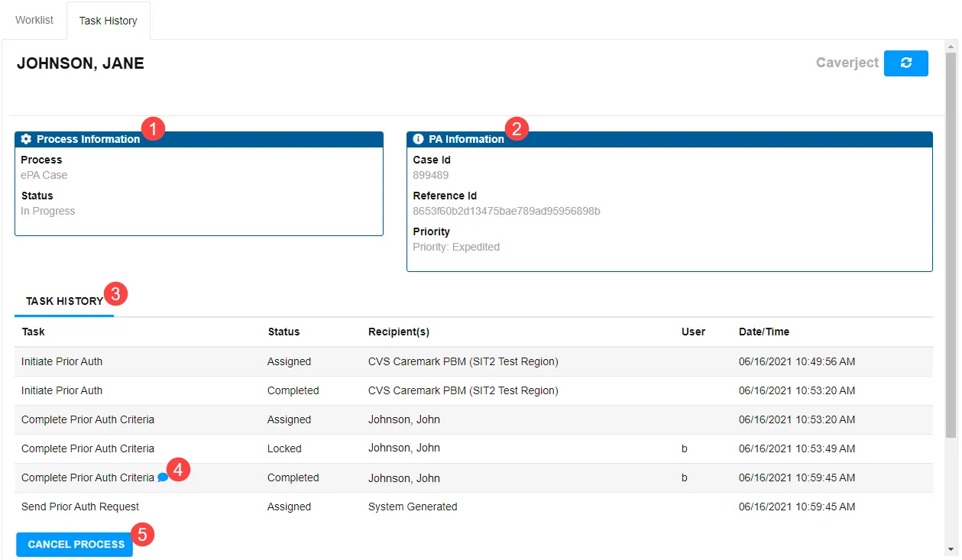Click the Process Information panel title
Viewport: 962px width, 560px height.
point(89,139)
